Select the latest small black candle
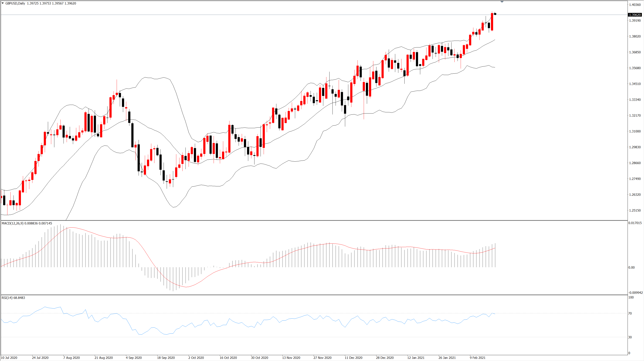The image size is (644, 361). (495, 14)
